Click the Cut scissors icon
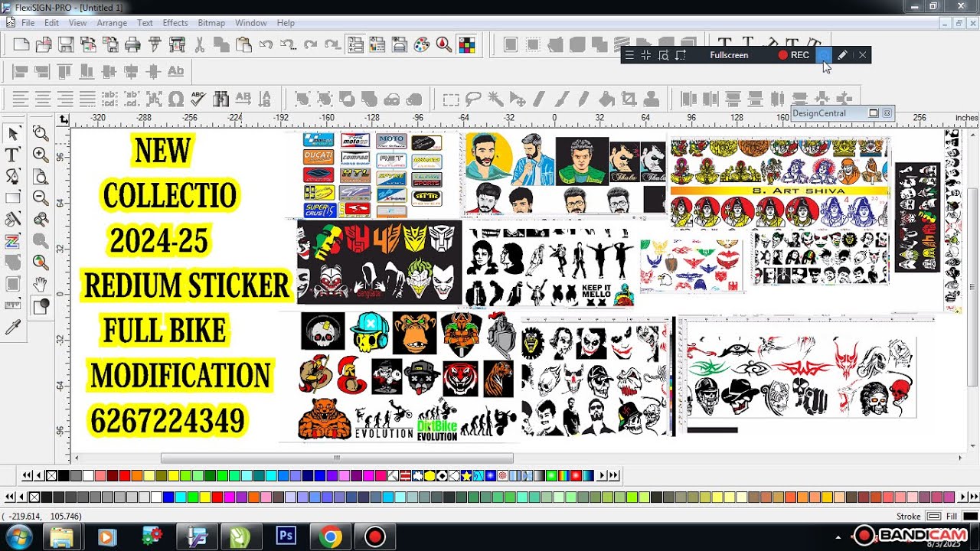The height and width of the screenshot is (551, 980). click(x=199, y=44)
